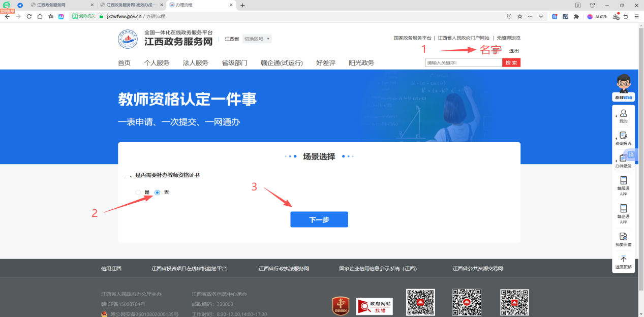Click the 退出 logout link
The height and width of the screenshot is (317, 644).
click(514, 51)
